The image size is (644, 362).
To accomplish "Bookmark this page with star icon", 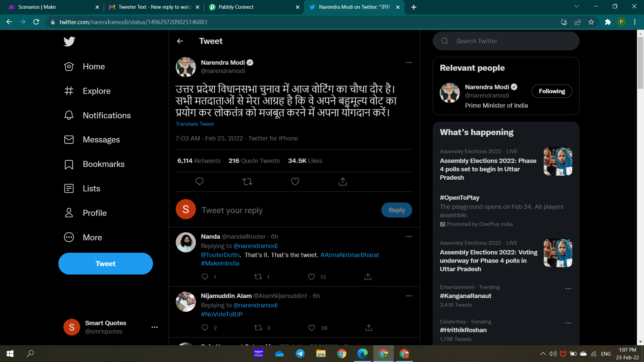I will [x=591, y=22].
